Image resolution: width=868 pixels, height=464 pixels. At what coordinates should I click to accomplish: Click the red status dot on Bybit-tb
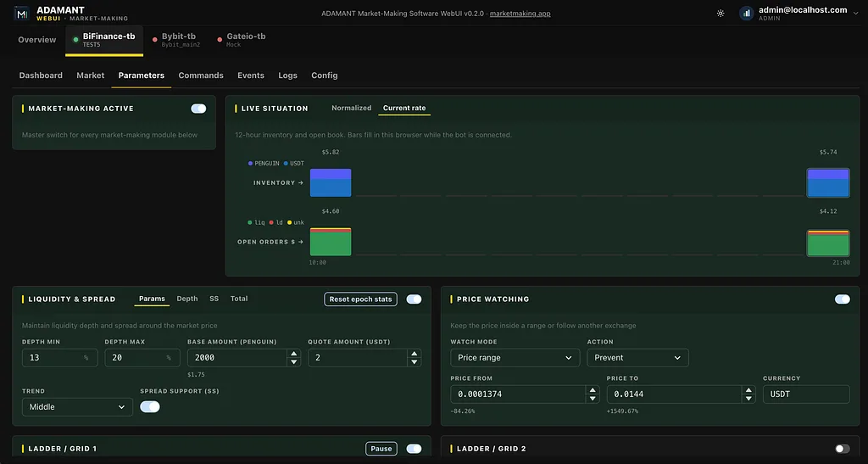click(154, 39)
